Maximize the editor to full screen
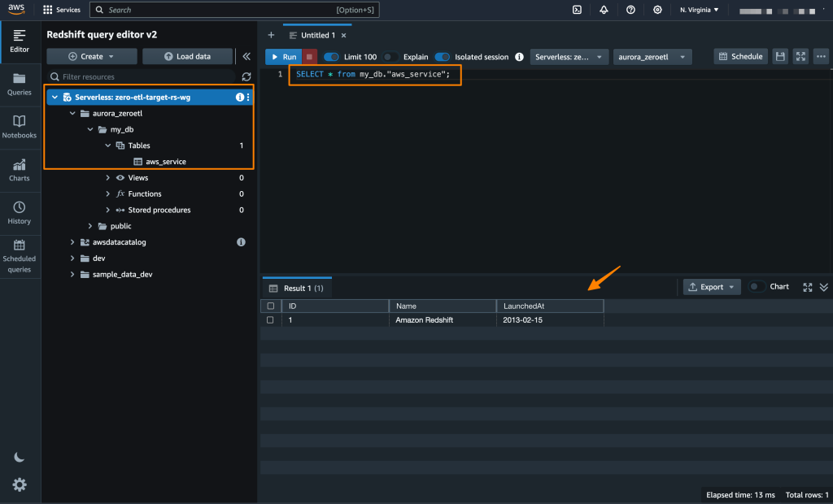833x504 pixels. [x=799, y=56]
